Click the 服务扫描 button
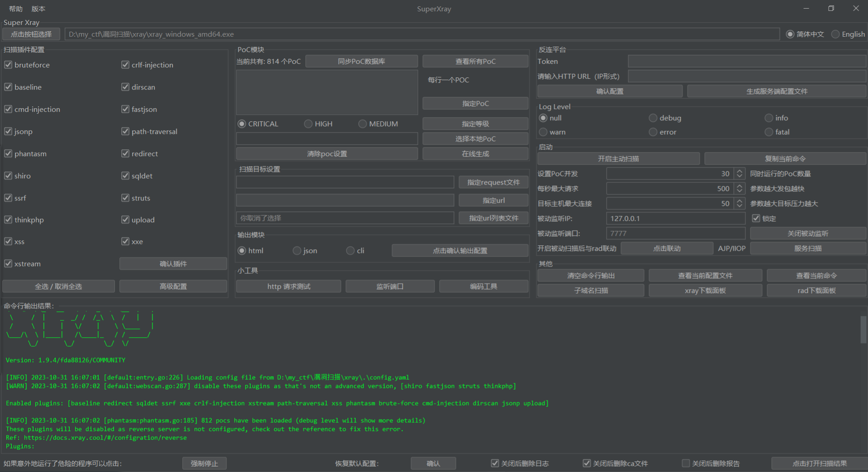868x472 pixels. 808,248
